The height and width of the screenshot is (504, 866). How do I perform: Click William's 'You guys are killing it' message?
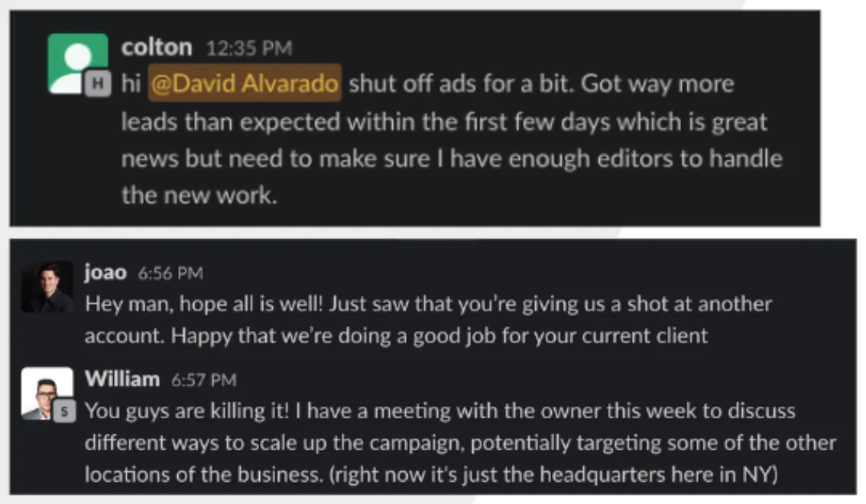[x=460, y=443]
